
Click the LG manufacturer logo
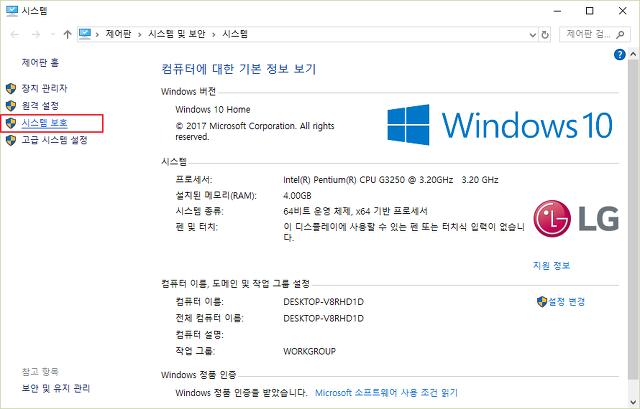pyautogui.click(x=576, y=219)
